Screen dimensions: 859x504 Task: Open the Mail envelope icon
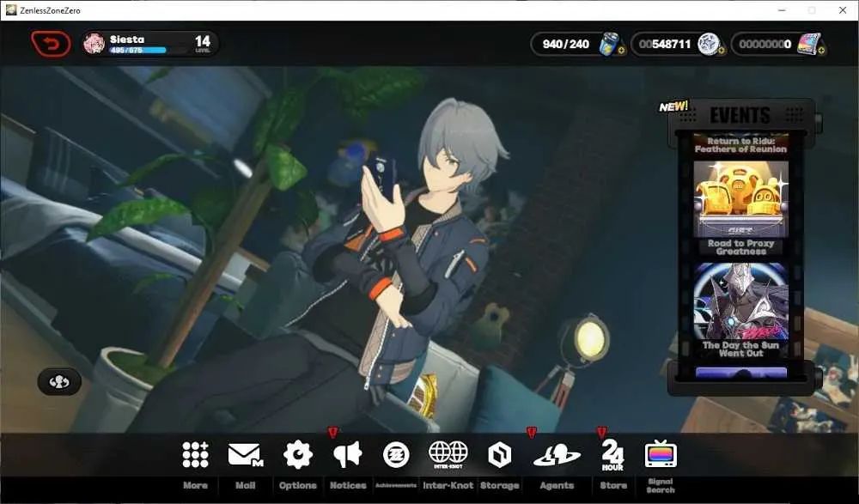pyautogui.click(x=245, y=455)
